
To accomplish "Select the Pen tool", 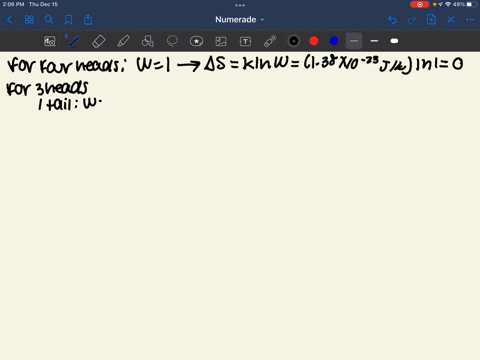I will click(x=74, y=41).
